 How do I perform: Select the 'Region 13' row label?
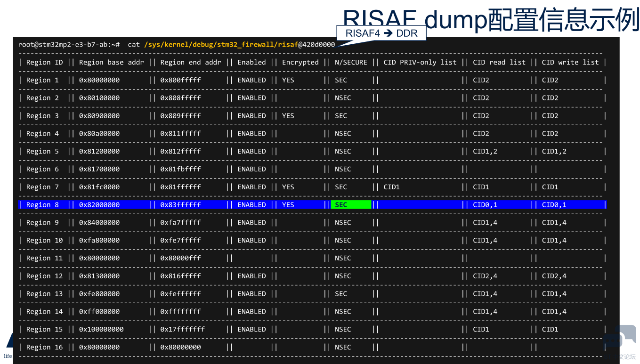pyautogui.click(x=45, y=294)
